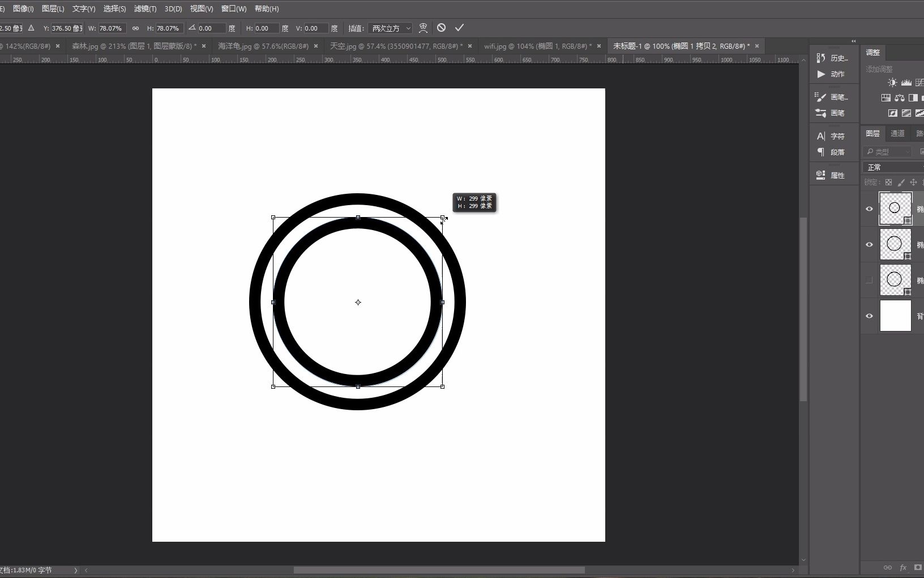Open the Select (选择) menu
The image size is (924, 578).
click(x=114, y=8)
